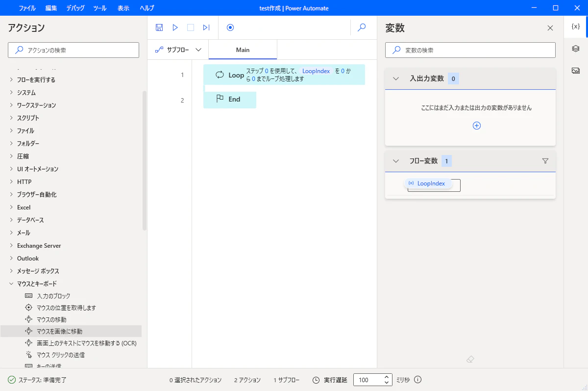The height and width of the screenshot is (391, 588).
Task: Open the ツール menu
Action: coord(100,8)
